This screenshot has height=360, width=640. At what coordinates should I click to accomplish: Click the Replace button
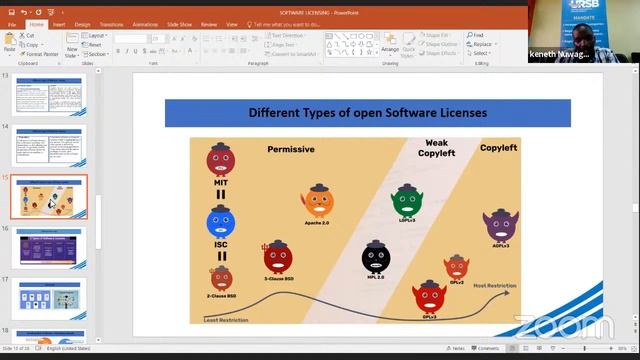(x=482, y=44)
